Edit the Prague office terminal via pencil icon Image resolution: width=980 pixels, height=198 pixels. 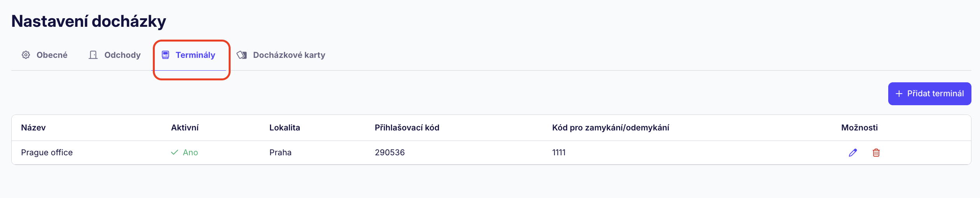pos(853,153)
